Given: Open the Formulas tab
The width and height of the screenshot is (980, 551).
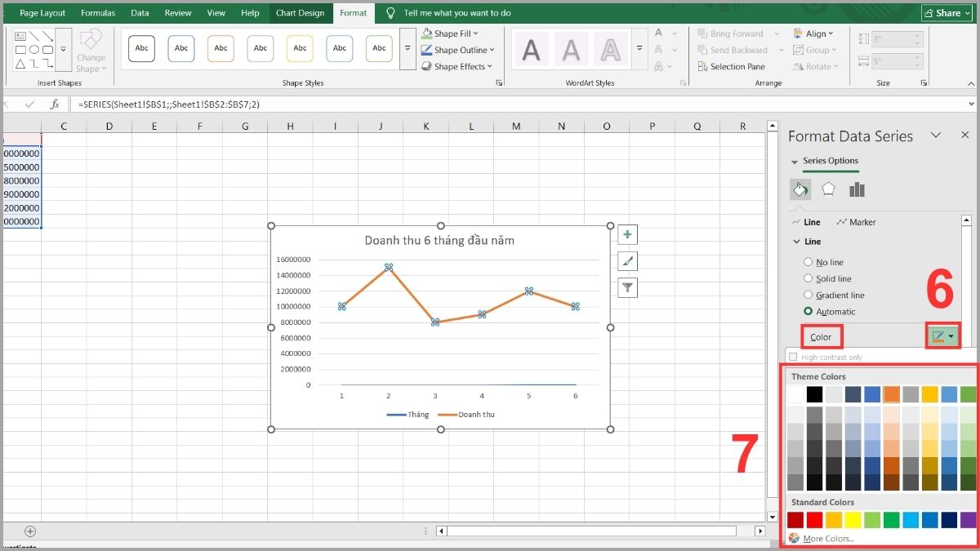Looking at the screenshot, I should (x=98, y=13).
